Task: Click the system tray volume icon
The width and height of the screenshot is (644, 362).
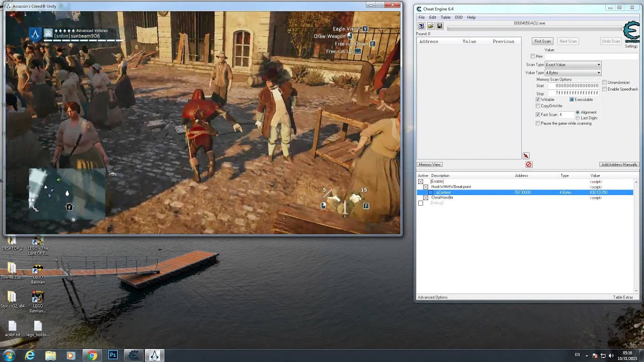Action: (x=611, y=355)
